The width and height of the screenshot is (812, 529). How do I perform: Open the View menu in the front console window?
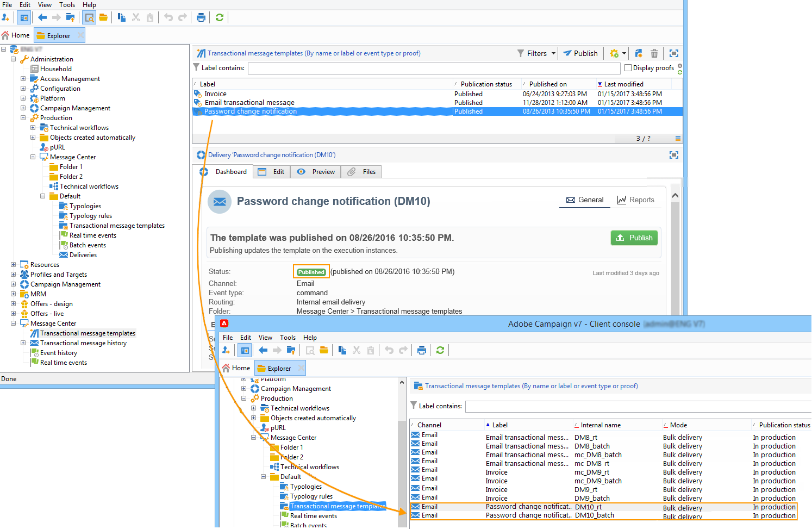(x=266, y=338)
